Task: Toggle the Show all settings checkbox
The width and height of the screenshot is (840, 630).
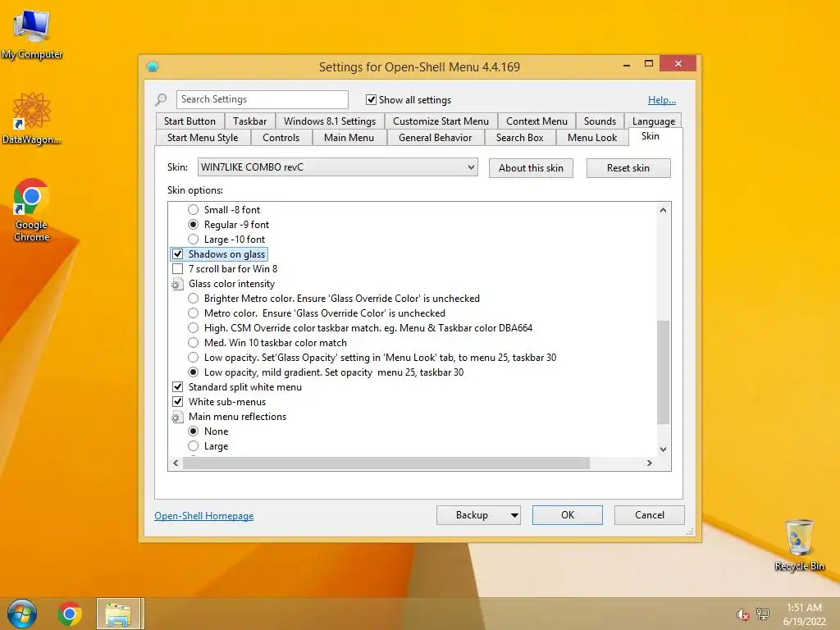Action: [371, 99]
